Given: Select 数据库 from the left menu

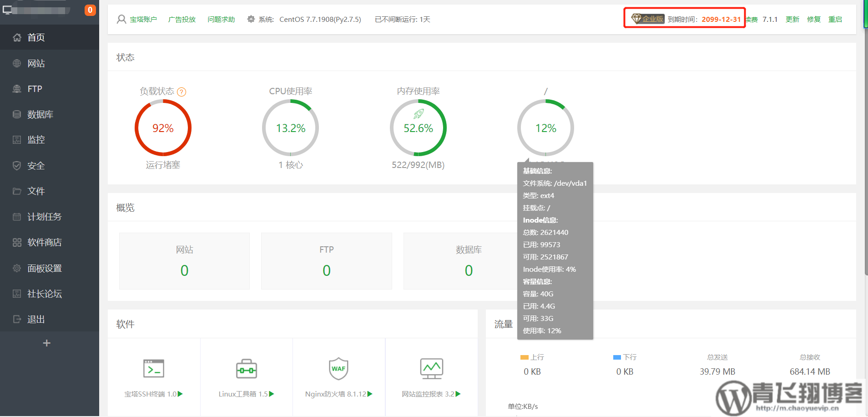Looking at the screenshot, I should [40, 114].
